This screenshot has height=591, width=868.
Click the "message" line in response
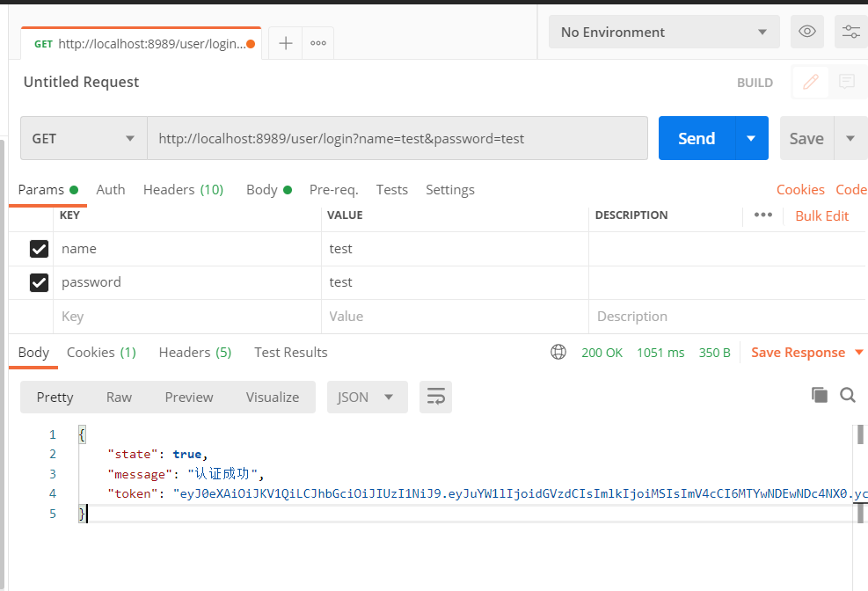(x=186, y=474)
